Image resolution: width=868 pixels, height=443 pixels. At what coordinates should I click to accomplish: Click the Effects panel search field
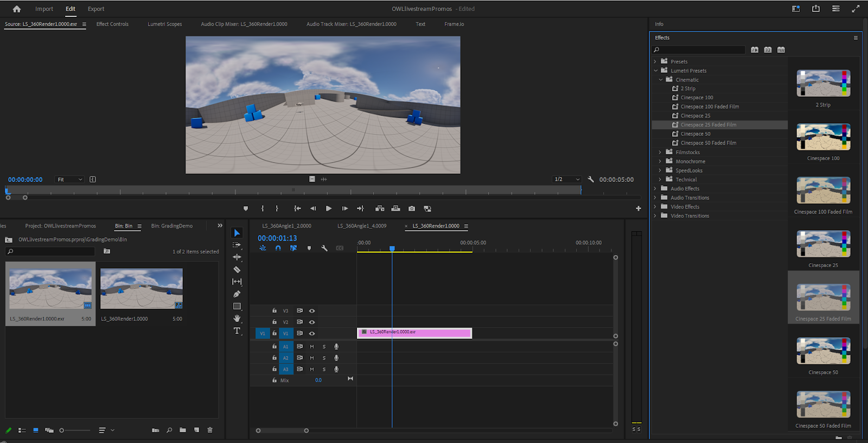click(699, 50)
